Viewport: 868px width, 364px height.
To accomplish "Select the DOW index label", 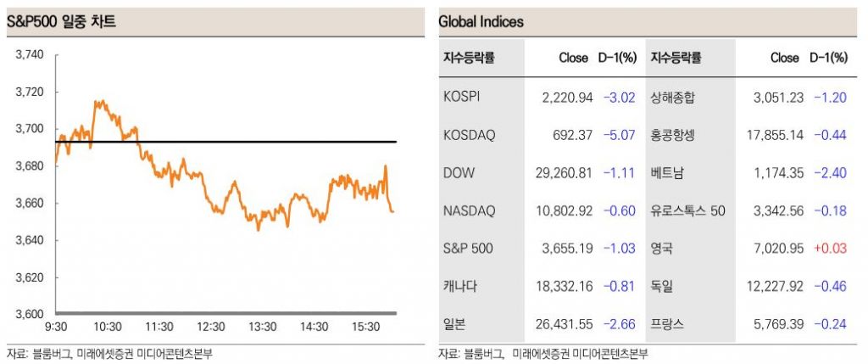I will (459, 172).
